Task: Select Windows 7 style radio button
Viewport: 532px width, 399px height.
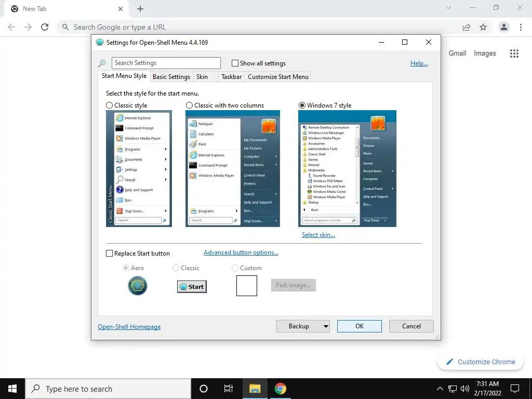Action: 302,105
